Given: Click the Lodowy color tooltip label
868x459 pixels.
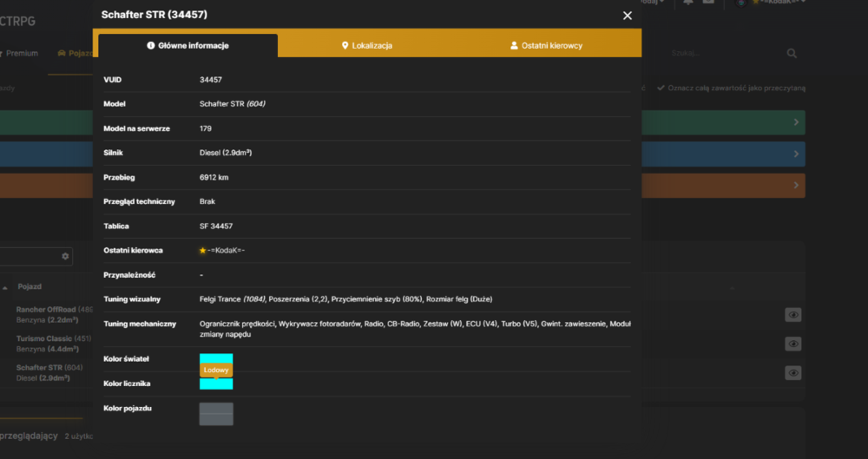Looking at the screenshot, I should [216, 370].
